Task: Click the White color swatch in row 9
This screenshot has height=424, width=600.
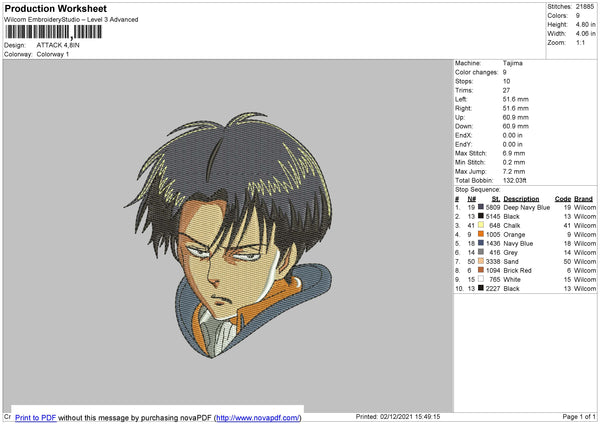Action: [x=481, y=279]
